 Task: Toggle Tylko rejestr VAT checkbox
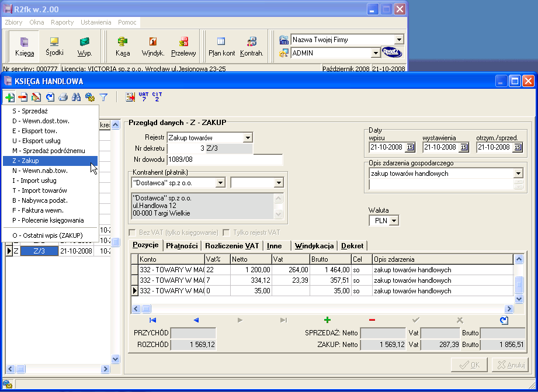pyautogui.click(x=226, y=233)
